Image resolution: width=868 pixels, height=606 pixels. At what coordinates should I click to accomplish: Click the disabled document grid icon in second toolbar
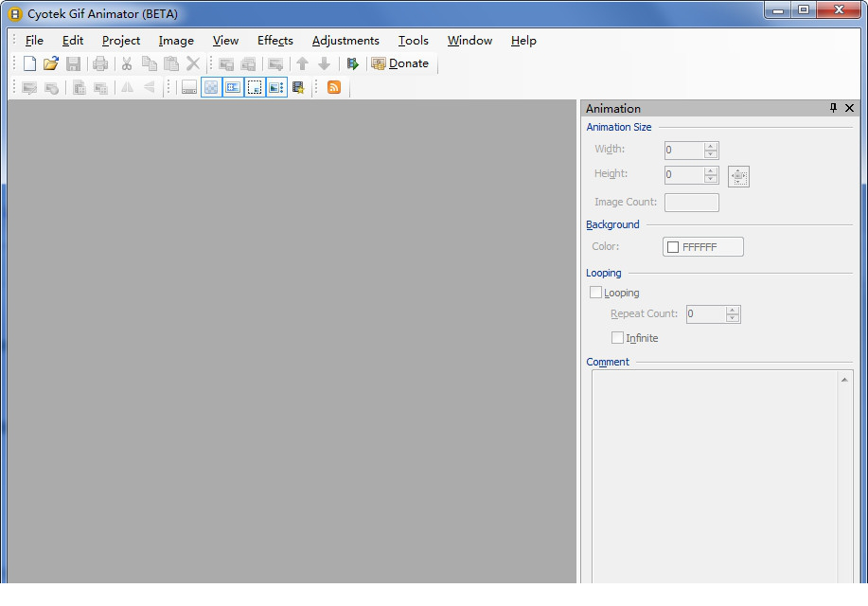pyautogui.click(x=80, y=87)
